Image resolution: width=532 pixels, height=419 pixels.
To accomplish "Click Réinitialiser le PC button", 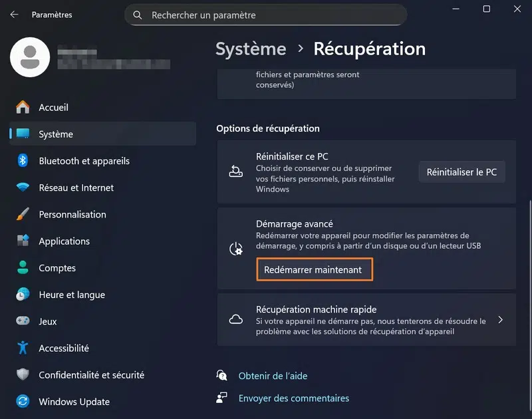I will click(462, 172).
